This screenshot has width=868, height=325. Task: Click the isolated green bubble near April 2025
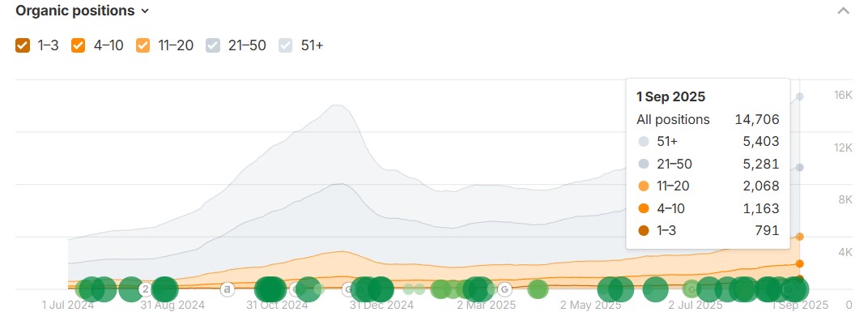click(x=538, y=289)
